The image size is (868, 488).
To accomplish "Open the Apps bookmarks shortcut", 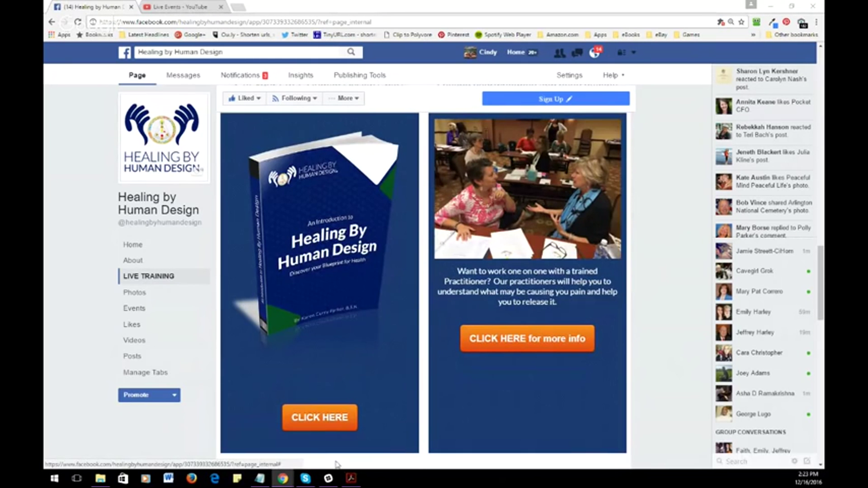I will click(60, 34).
